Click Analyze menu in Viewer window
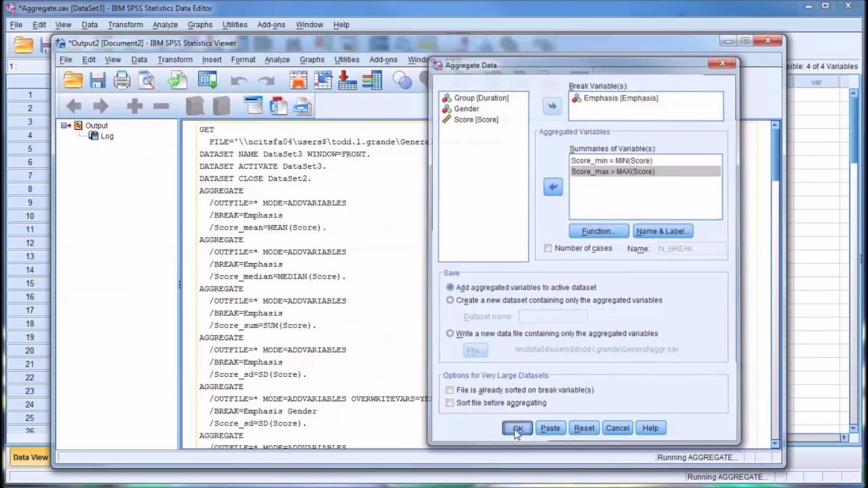 tap(277, 60)
